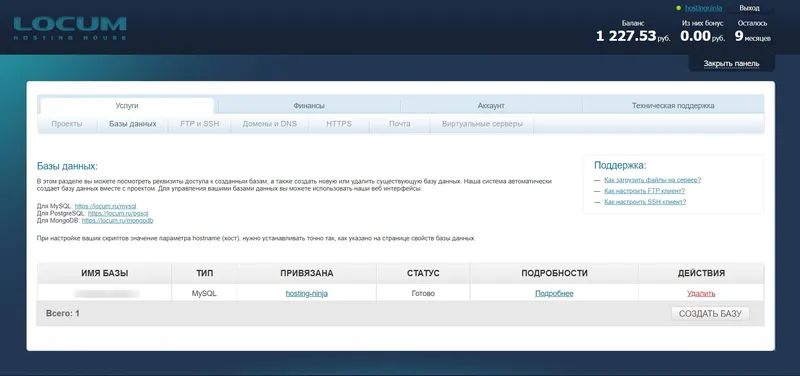Screen dimensions: 800x376
Task: Click the СОЗДАТЬ БАЗУ button
Action: tap(710, 314)
